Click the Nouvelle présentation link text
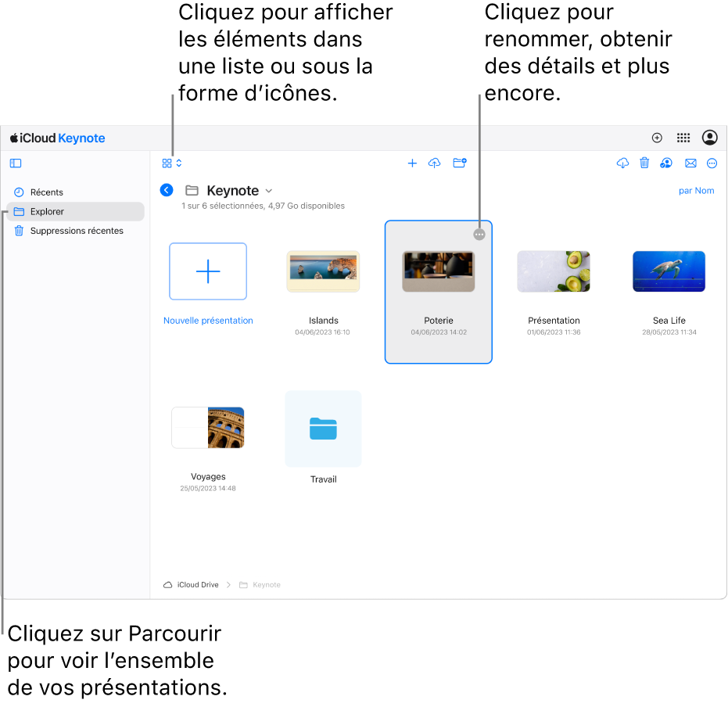Viewport: 728px width, 707px height. [x=208, y=321]
